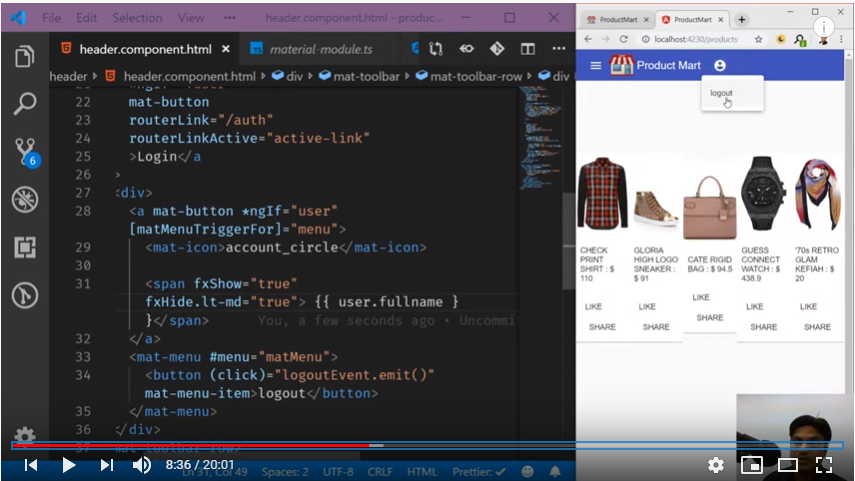
Task: Mute the video volume
Action: pyautogui.click(x=142, y=465)
